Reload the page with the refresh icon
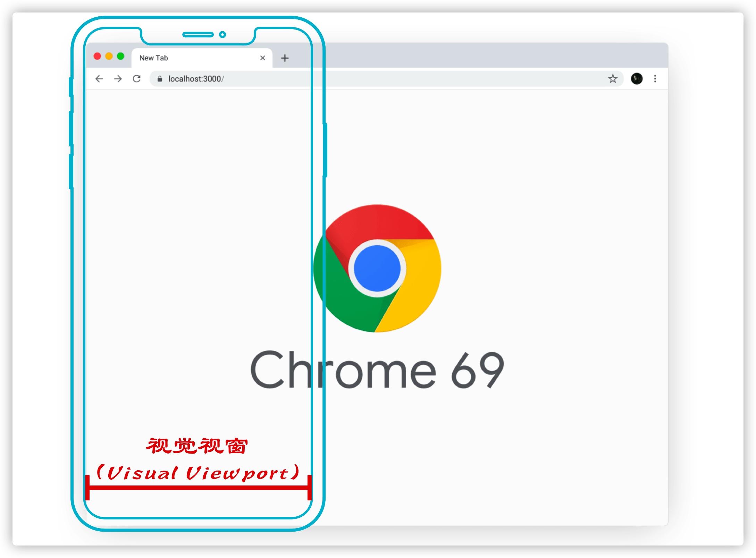 click(x=137, y=79)
